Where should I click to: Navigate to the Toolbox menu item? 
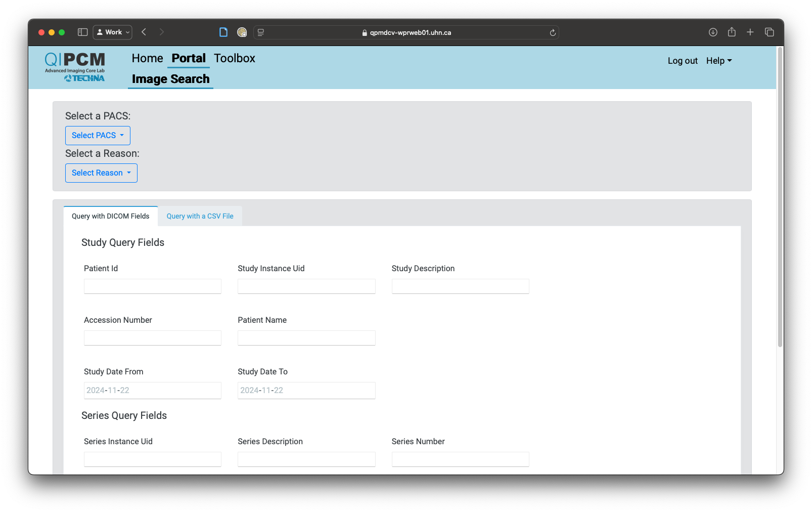tap(234, 58)
